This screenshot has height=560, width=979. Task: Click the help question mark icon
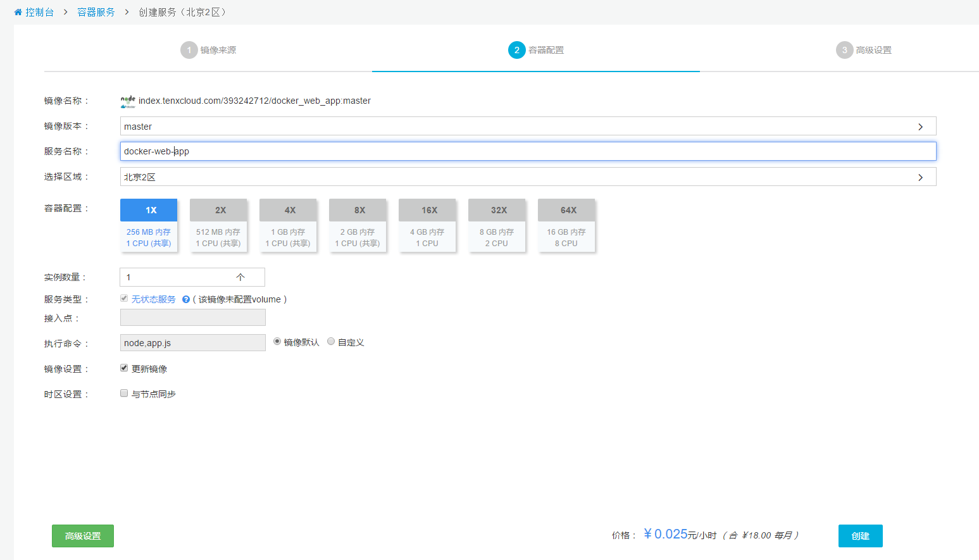(x=186, y=300)
